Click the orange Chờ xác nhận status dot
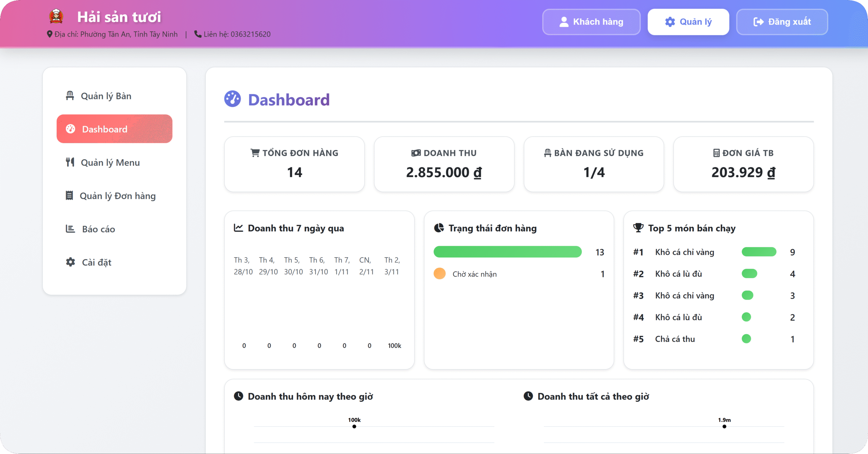The image size is (868, 454). 439,274
